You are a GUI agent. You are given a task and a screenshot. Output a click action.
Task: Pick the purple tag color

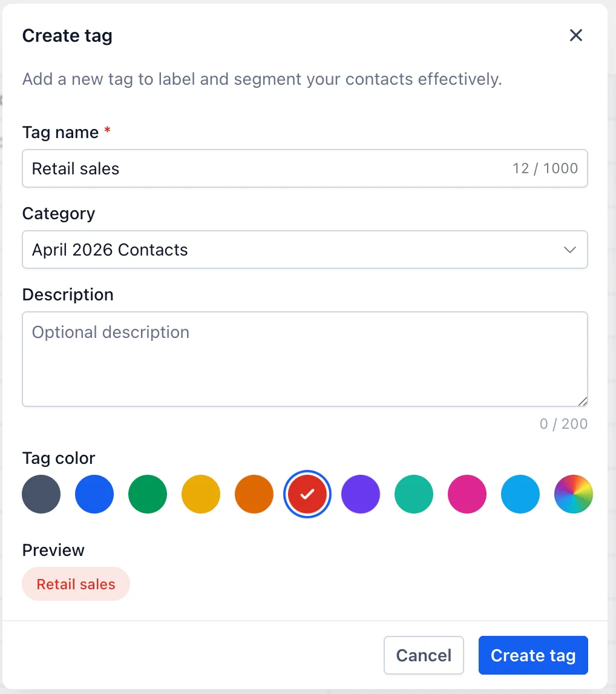click(x=361, y=494)
